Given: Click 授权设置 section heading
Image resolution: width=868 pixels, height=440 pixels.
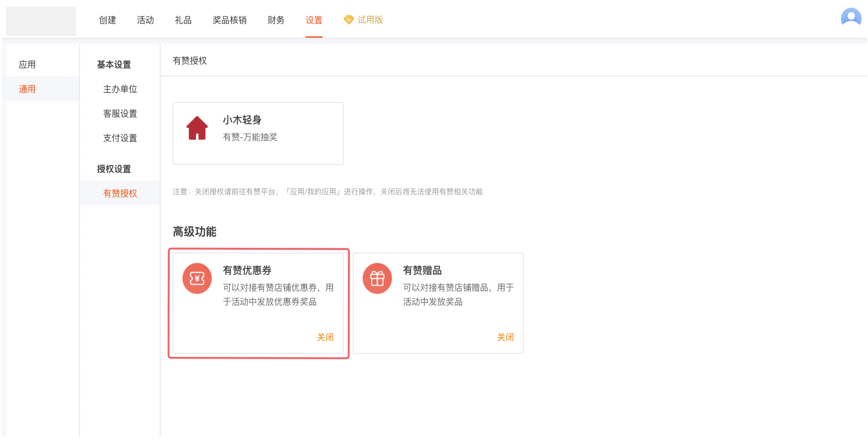Looking at the screenshot, I should [x=114, y=169].
